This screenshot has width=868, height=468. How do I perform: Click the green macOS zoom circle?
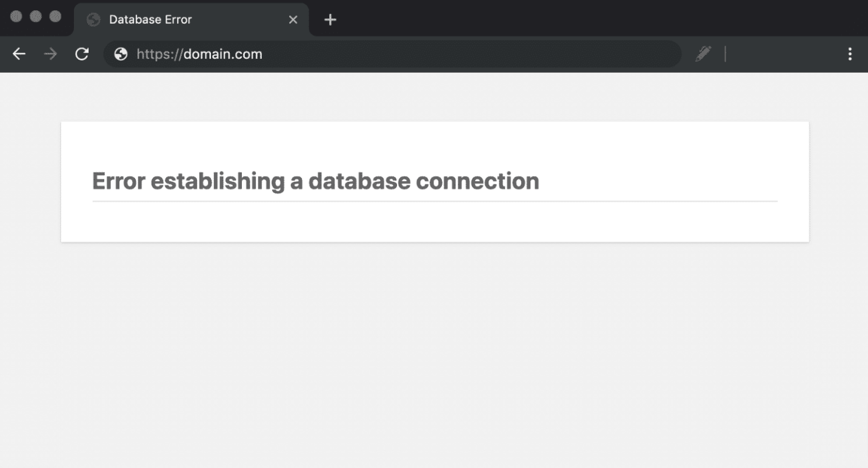56,16
